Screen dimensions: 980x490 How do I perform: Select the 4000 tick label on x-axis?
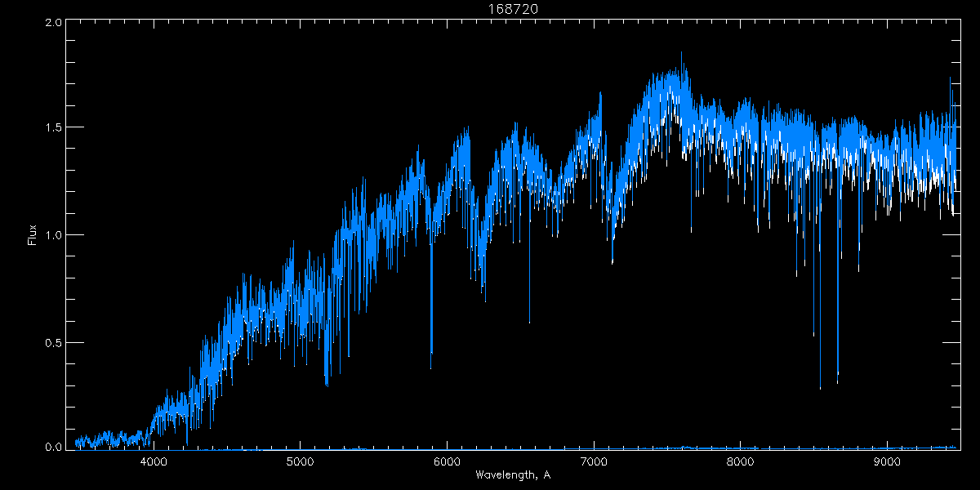[x=154, y=462]
